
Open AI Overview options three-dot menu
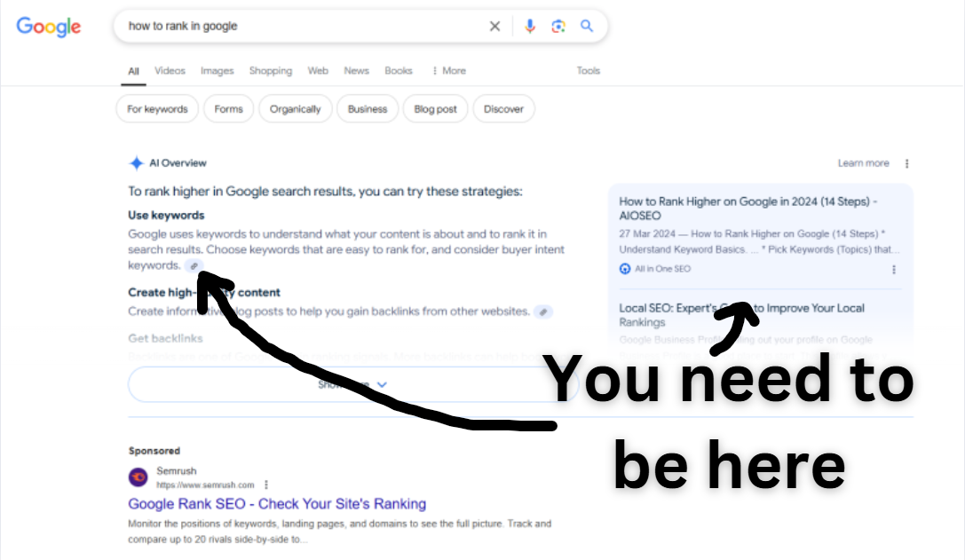(x=906, y=163)
